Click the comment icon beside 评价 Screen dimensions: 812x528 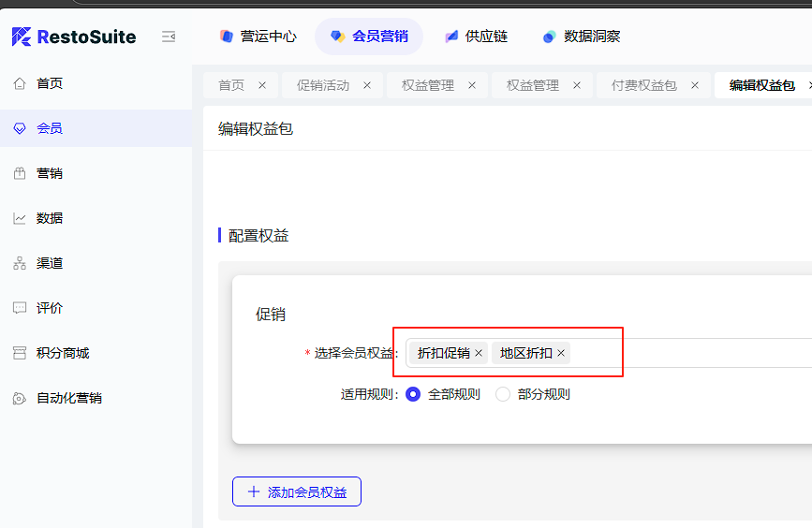(x=20, y=308)
